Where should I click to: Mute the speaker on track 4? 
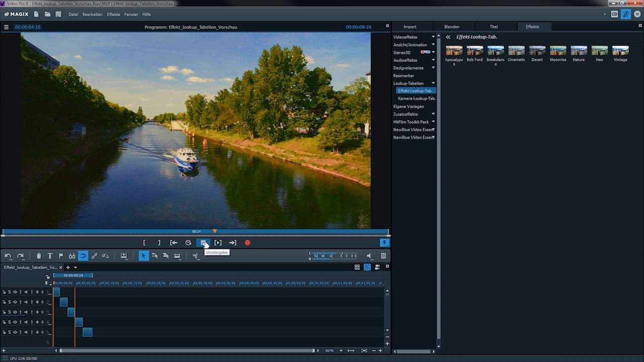(x=26, y=322)
